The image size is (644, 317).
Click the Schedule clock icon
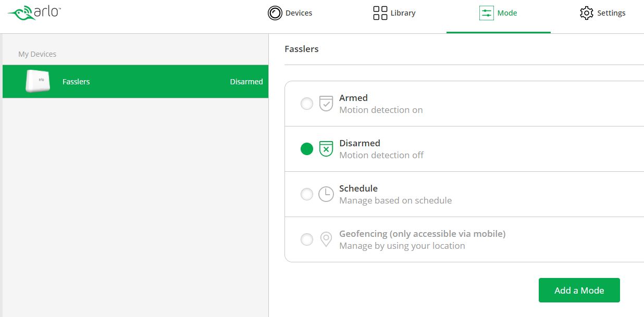326,194
